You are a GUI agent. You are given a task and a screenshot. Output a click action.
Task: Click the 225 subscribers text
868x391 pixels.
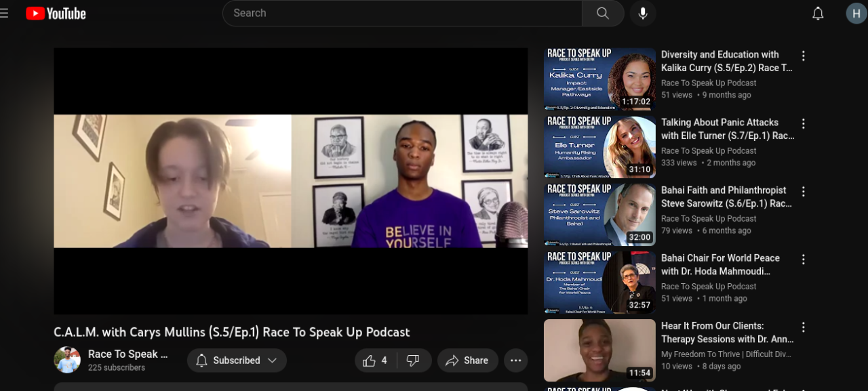[117, 367]
